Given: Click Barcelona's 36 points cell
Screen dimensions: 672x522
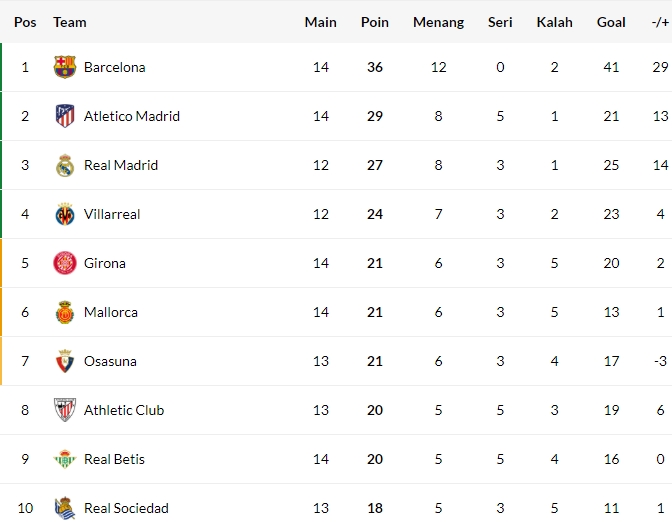Looking at the screenshot, I should (x=375, y=67).
